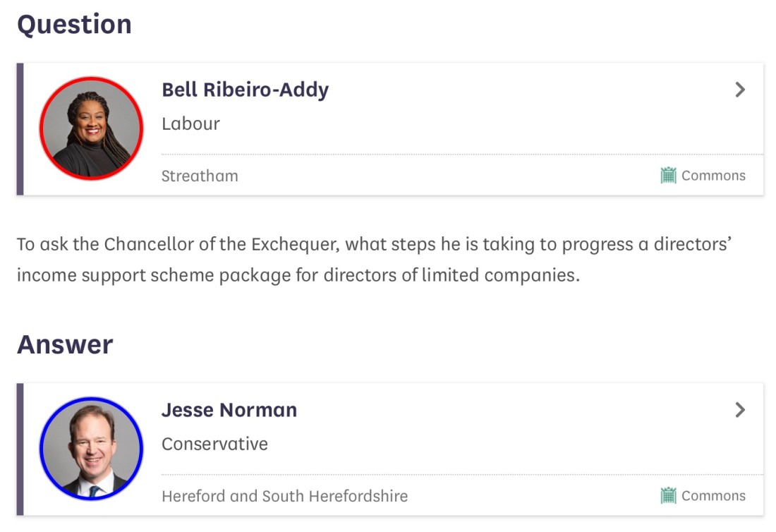The width and height of the screenshot is (776, 532).
Task: Click the Streatham constituency text
Action: coord(200,176)
